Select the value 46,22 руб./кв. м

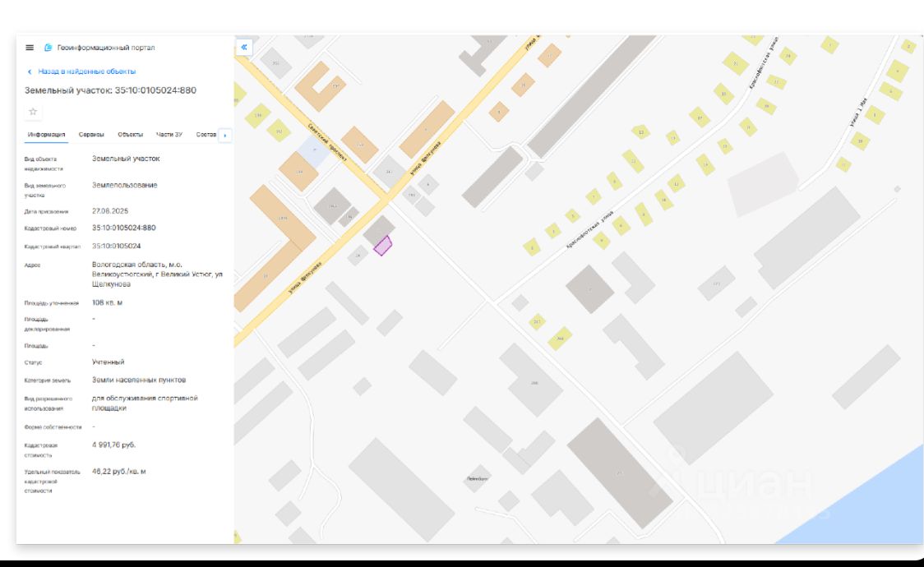pyautogui.click(x=118, y=471)
